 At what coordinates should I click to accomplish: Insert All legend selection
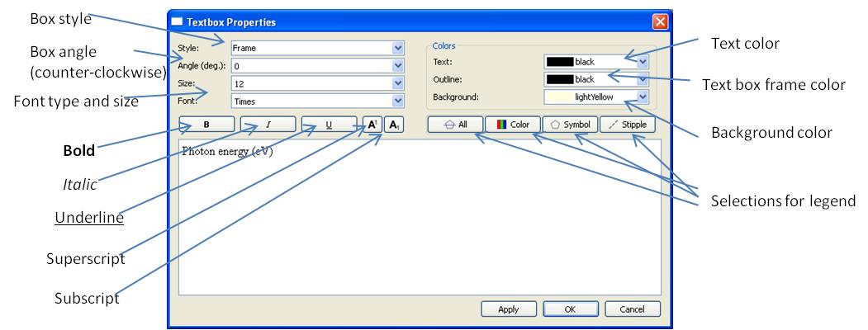pyautogui.click(x=454, y=125)
